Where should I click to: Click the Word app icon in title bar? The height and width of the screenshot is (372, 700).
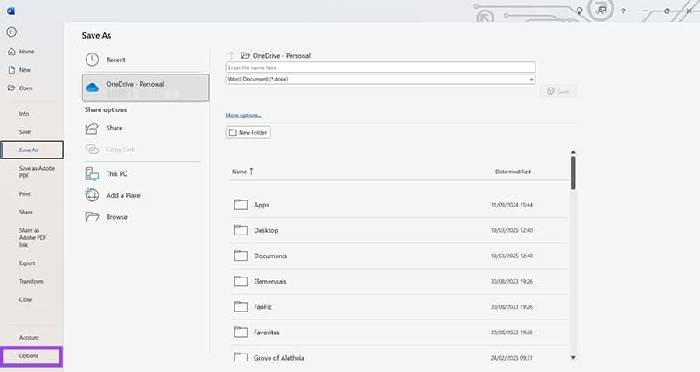11,11
